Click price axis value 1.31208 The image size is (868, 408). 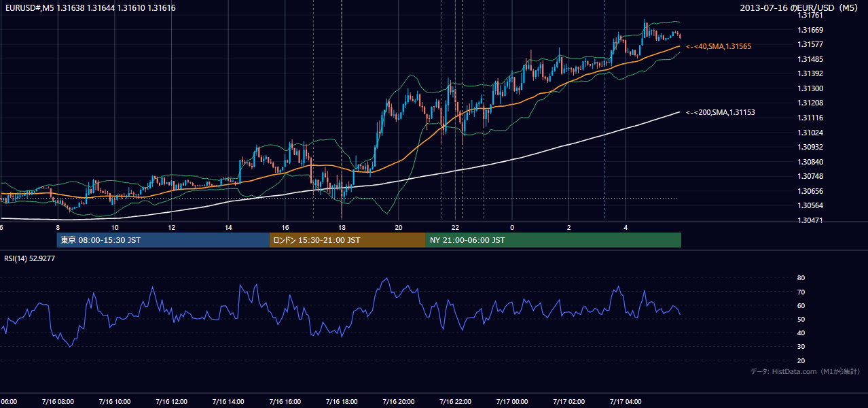pyautogui.click(x=810, y=103)
